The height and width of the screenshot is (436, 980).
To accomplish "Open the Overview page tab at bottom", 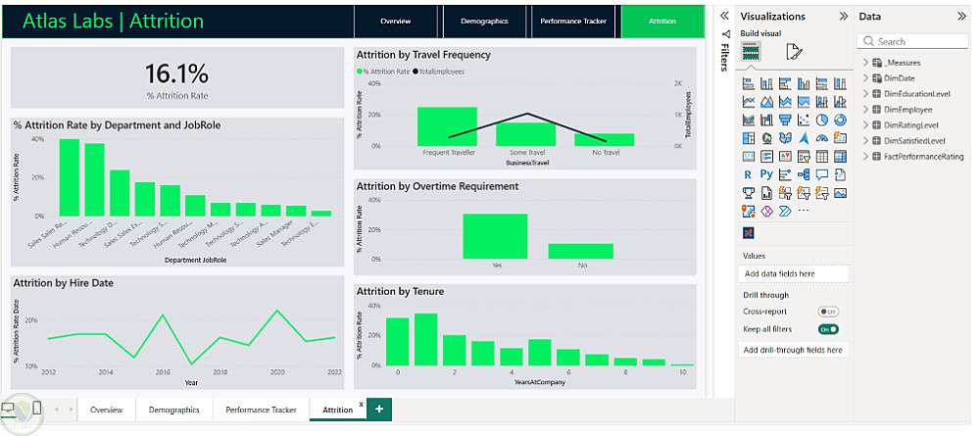I will tap(106, 410).
